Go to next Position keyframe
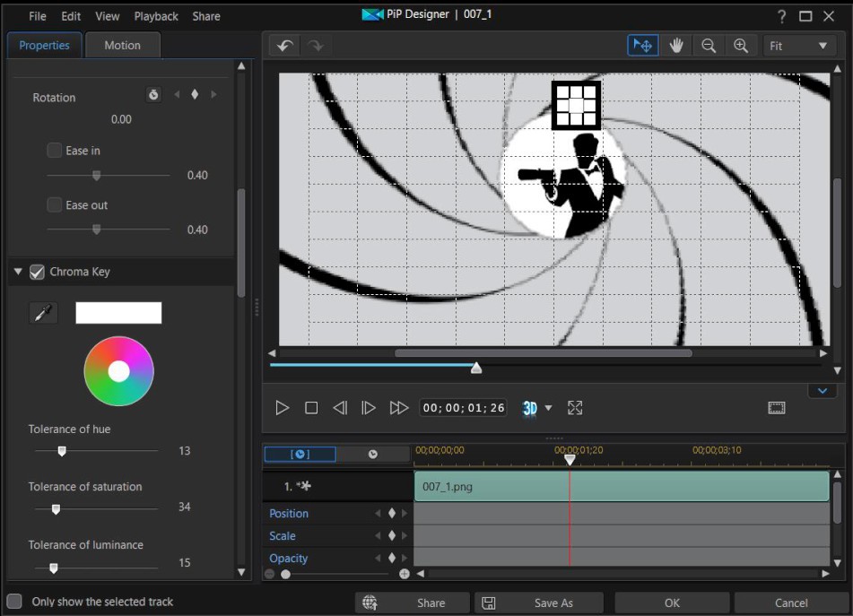 click(x=405, y=513)
